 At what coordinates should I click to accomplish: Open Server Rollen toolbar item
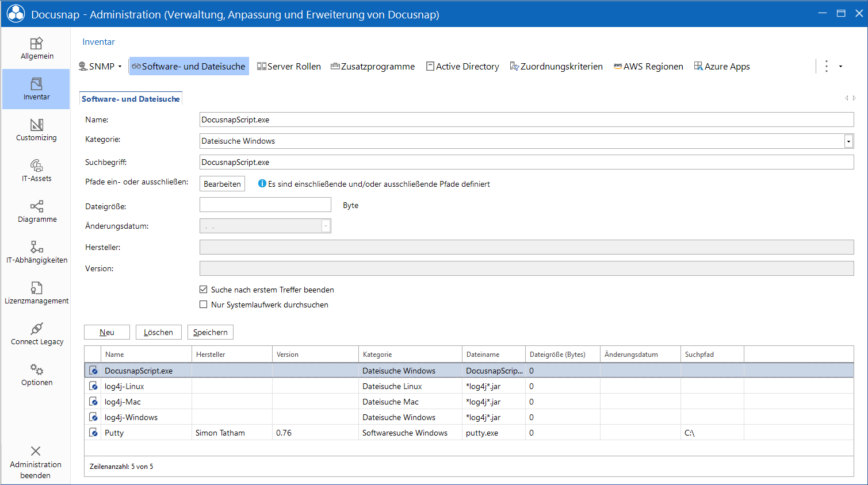(289, 66)
